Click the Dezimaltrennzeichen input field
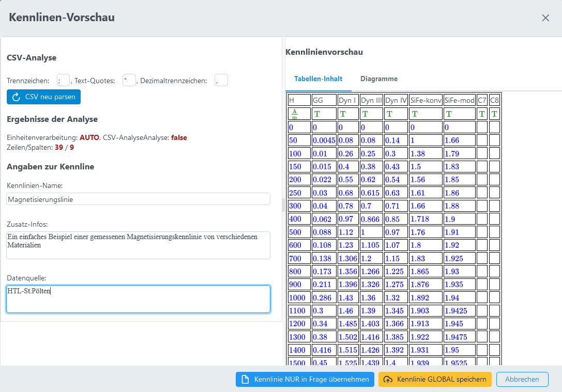The height and width of the screenshot is (392, 562). (221, 80)
